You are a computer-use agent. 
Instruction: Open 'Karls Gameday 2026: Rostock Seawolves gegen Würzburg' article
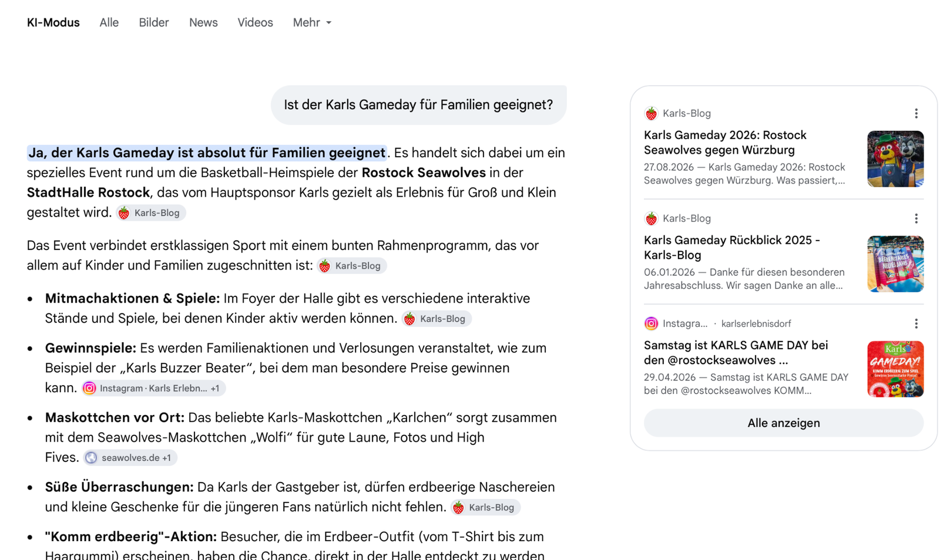[725, 143]
